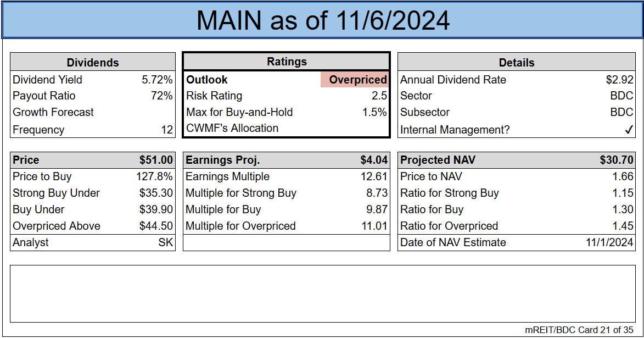
Task: Click the Growth Forecast label
Action: point(53,112)
